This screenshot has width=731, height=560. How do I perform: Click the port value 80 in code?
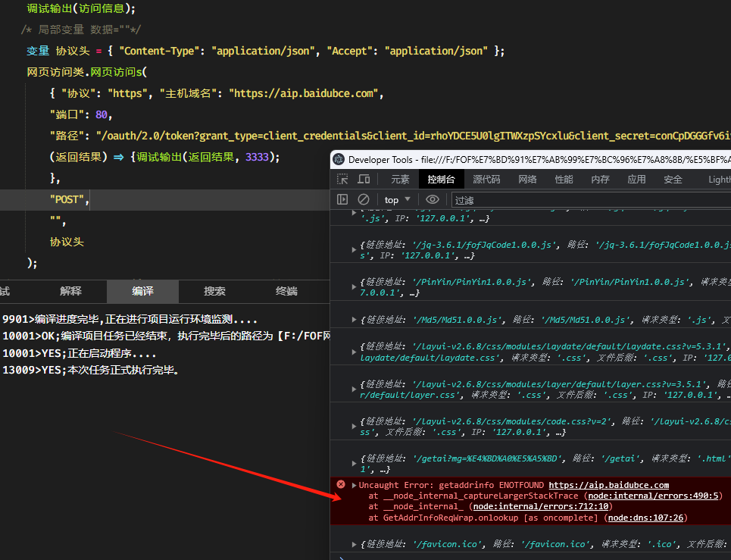pos(102,114)
